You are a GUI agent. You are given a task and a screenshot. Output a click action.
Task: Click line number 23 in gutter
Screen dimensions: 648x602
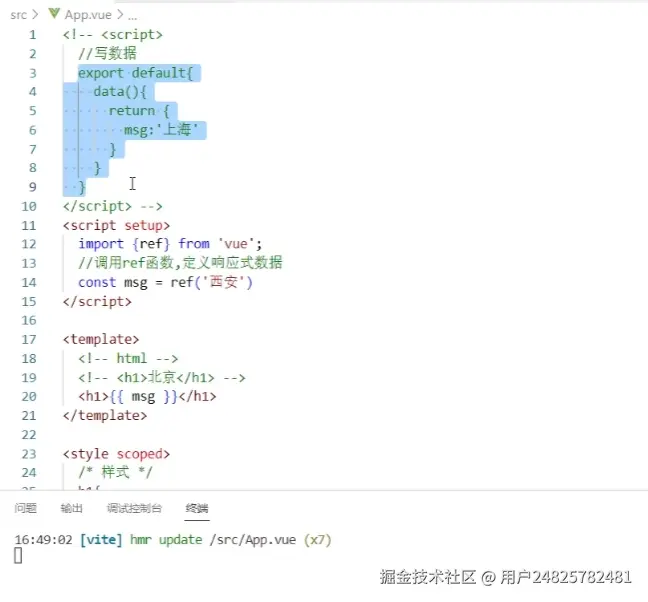29,454
